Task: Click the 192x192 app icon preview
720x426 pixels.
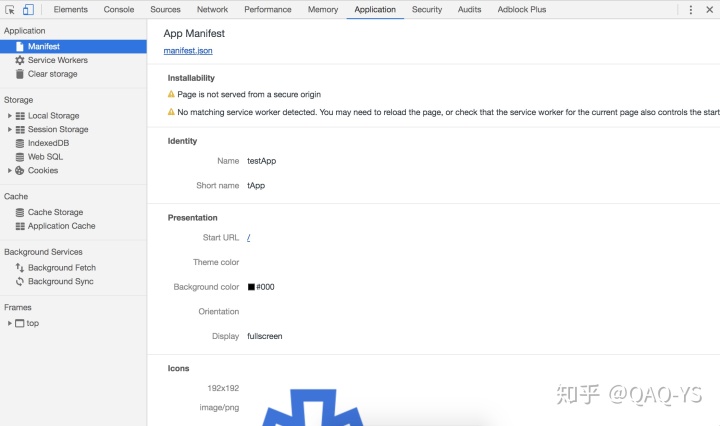Action: pos(312,407)
